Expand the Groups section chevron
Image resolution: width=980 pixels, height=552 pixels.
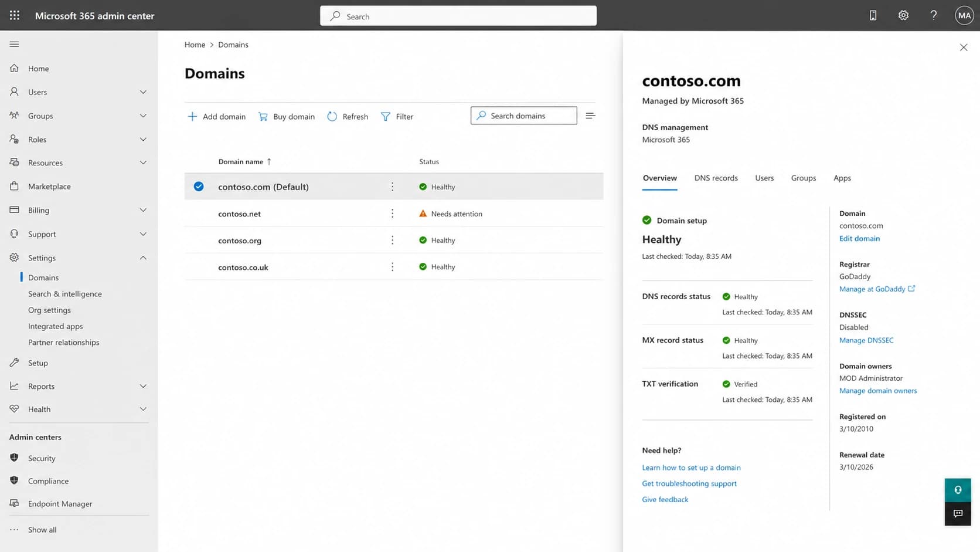click(143, 116)
